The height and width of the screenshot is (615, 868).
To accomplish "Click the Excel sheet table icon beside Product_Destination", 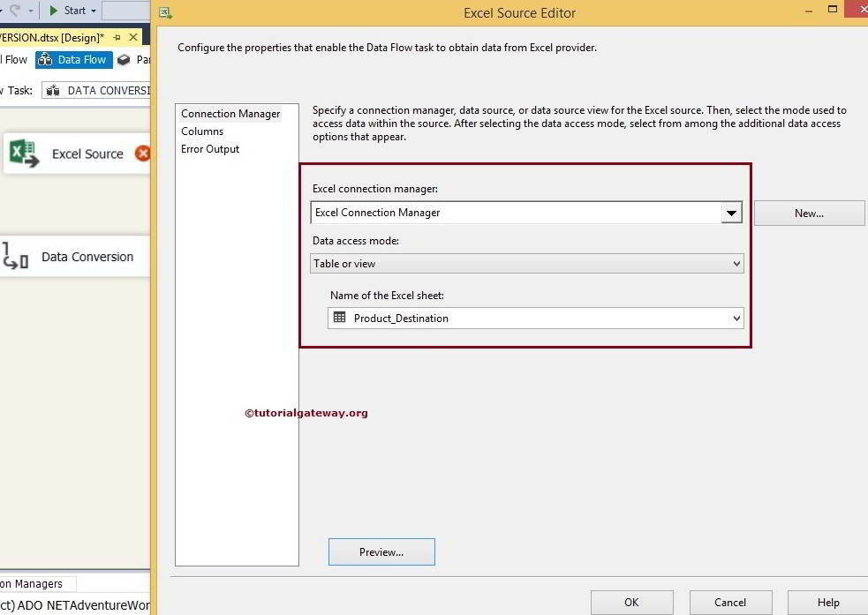I will tap(339, 318).
